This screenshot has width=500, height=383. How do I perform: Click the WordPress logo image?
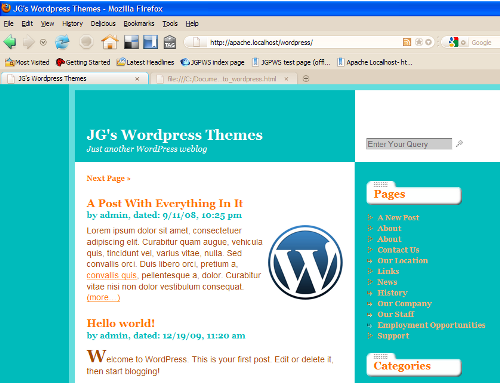pyautogui.click(x=305, y=262)
